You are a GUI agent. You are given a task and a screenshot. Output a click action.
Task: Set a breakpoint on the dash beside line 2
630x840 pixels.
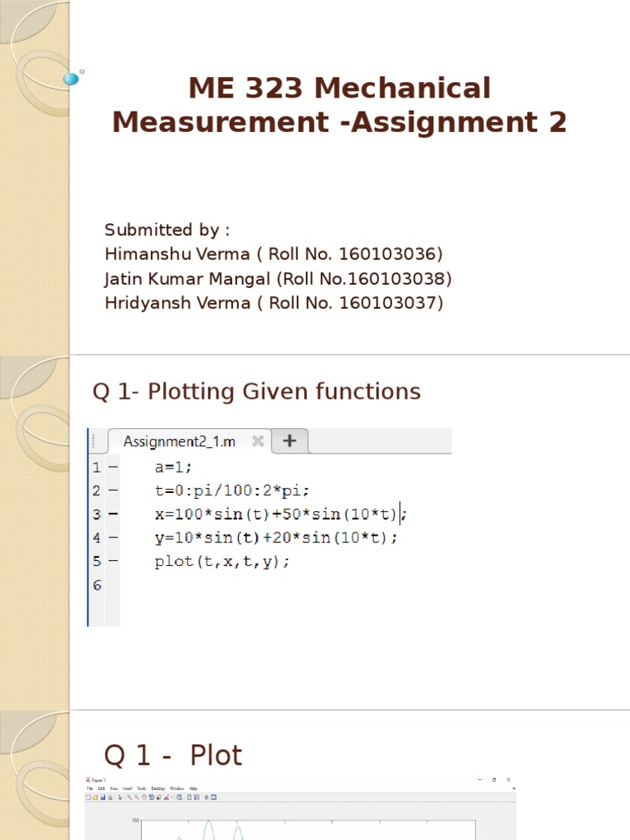click(x=113, y=491)
